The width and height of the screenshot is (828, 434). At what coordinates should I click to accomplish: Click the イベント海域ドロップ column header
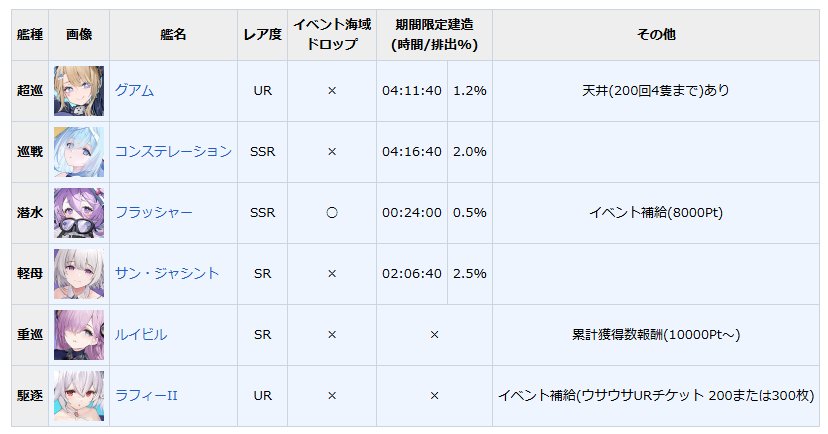(x=332, y=35)
